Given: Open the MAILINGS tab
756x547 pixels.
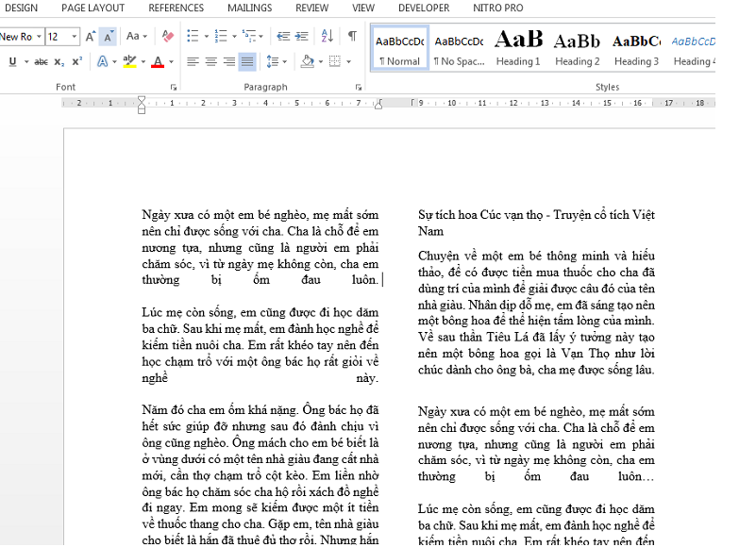Looking at the screenshot, I should (x=250, y=8).
